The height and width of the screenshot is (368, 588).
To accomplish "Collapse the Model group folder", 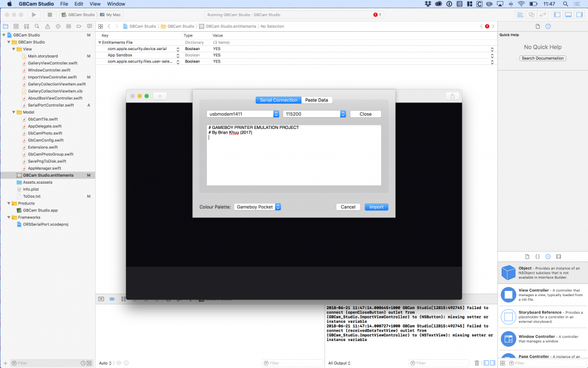I will pyautogui.click(x=14, y=112).
